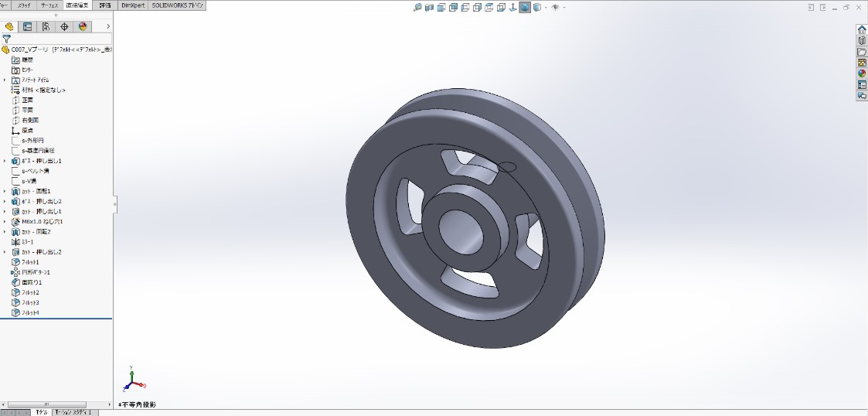Viewport: 868px width, 416px height.
Task: Expand the M6x1.0 ねじ穴1 feature
Action: pos(5,221)
